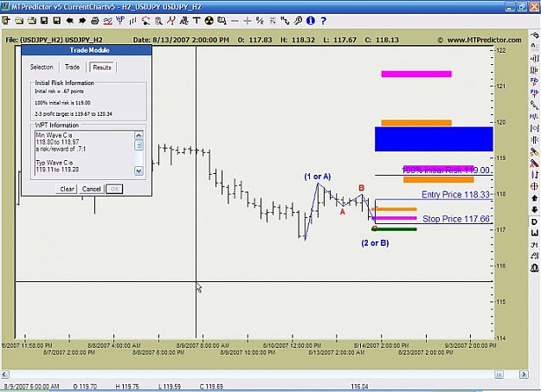Click WPT Information scroll down arrow

(138, 170)
